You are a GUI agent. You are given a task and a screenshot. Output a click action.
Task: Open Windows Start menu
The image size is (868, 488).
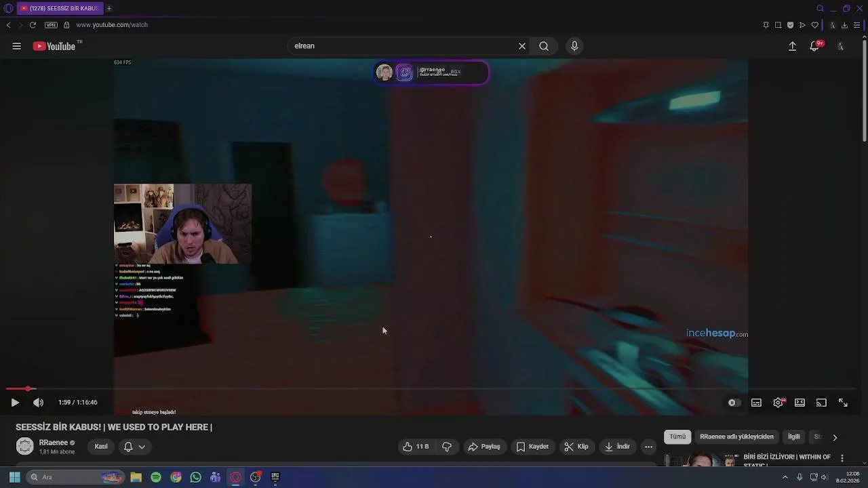[14, 477]
